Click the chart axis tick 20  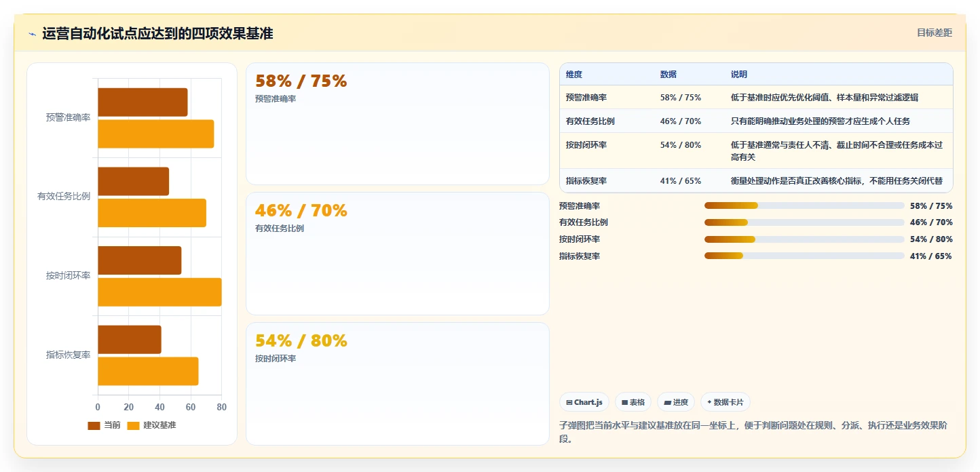click(x=128, y=407)
